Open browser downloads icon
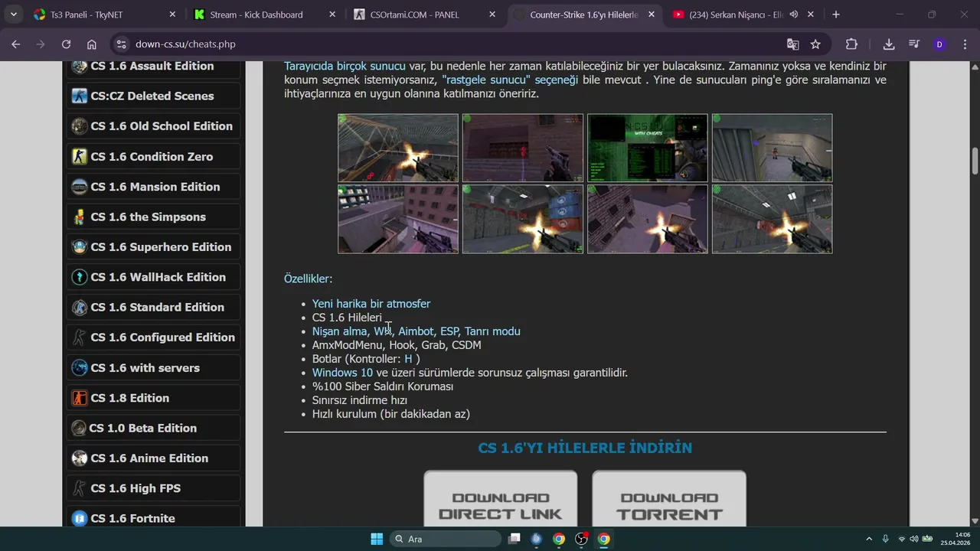 (889, 44)
